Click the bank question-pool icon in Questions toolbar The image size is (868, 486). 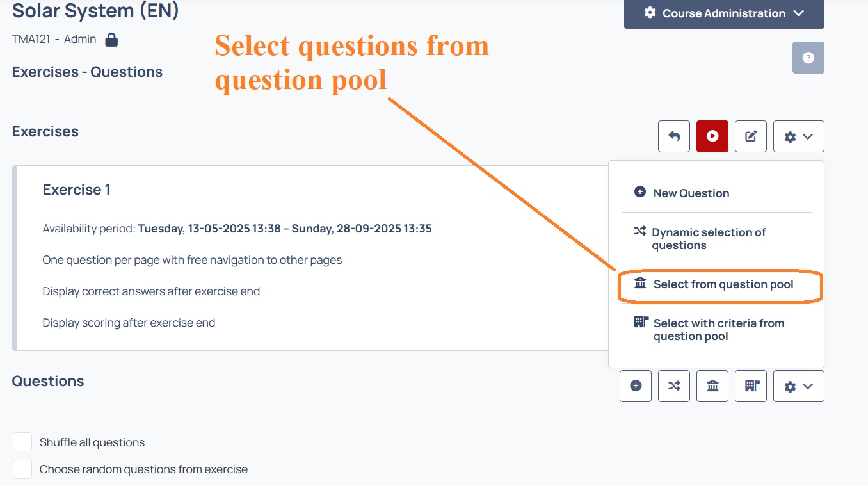pos(712,386)
